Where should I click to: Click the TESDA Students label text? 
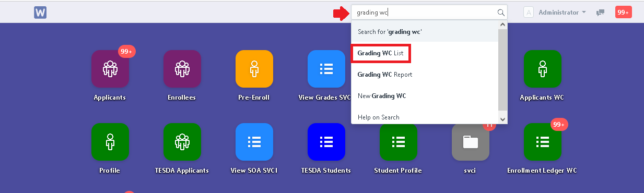tap(326, 171)
